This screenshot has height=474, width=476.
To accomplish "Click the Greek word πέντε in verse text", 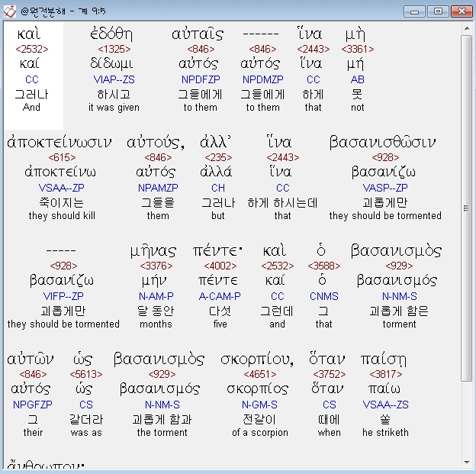I will 217,251.
